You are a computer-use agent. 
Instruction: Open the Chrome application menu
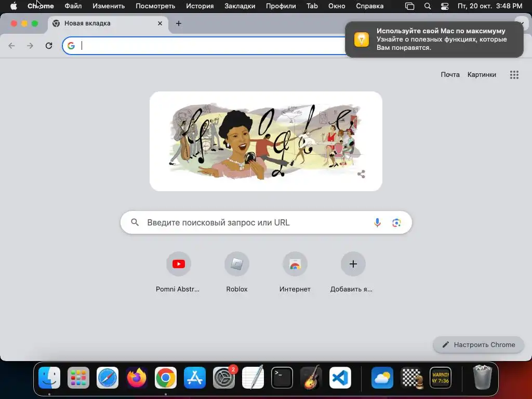(x=41, y=6)
